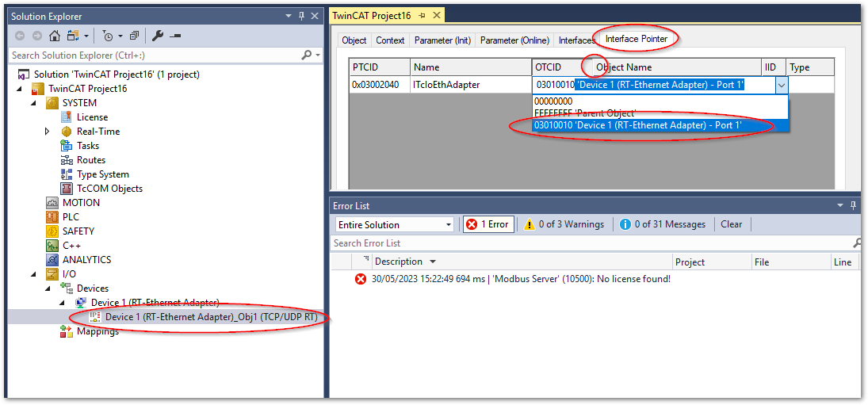868x405 pixels.
Task: Collapse Device 1 (RT-Ethernet Adapter) node
Action: tap(62, 303)
